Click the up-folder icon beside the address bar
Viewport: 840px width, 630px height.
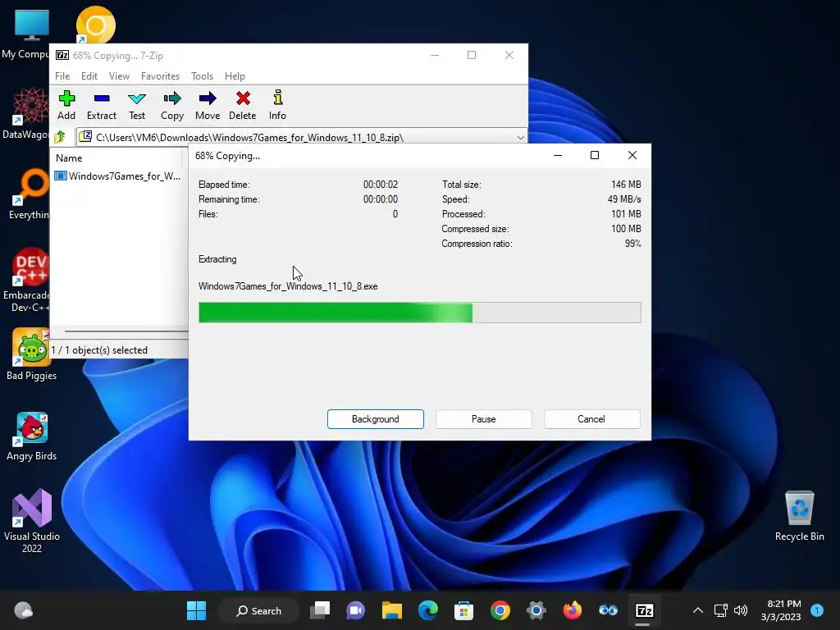point(60,137)
